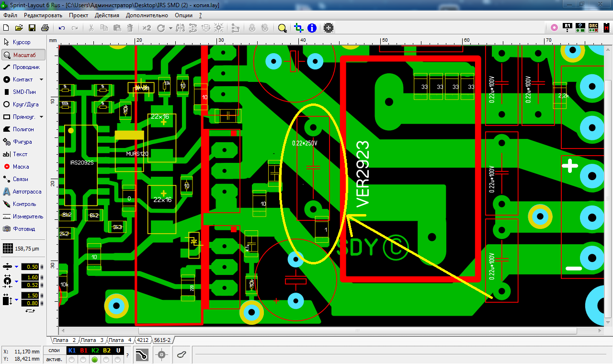This screenshot has height=364, width=613.
Task: Click the bitmap pattern toolbar icon
Action: point(329,28)
